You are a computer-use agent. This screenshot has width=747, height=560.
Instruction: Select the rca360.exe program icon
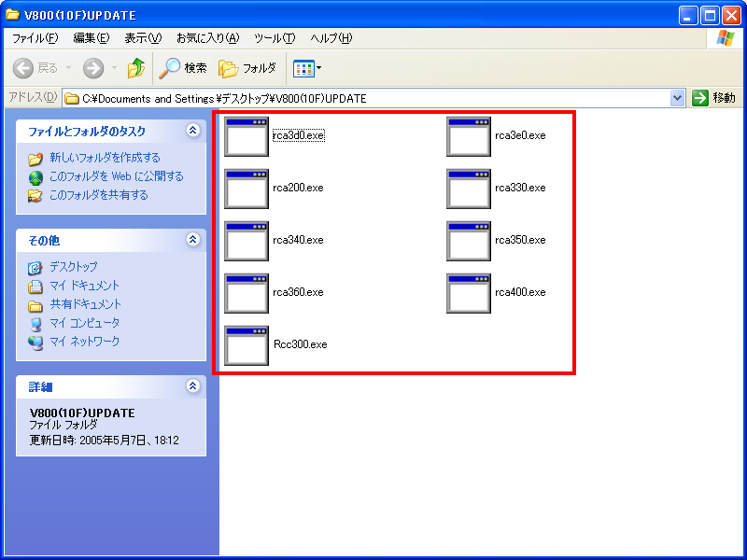point(247,294)
